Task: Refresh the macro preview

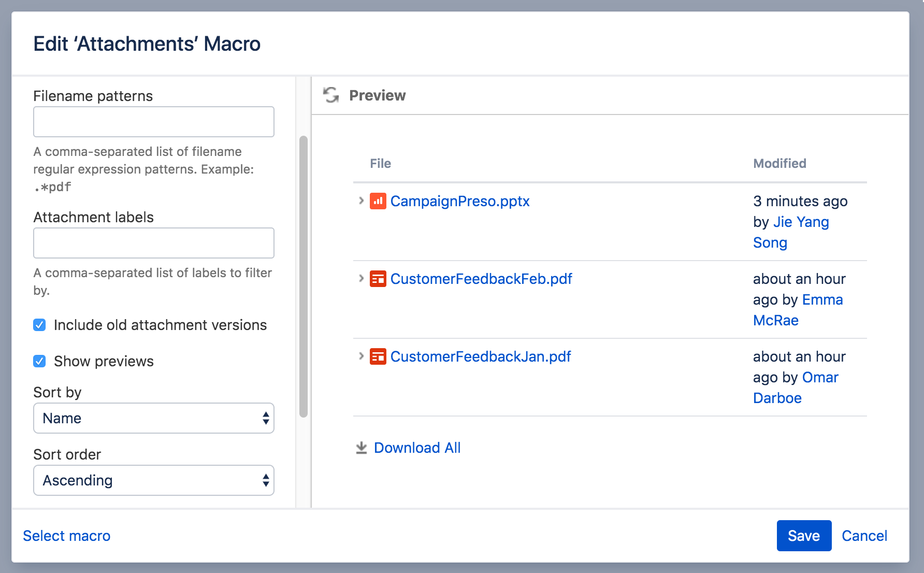Action: click(331, 95)
